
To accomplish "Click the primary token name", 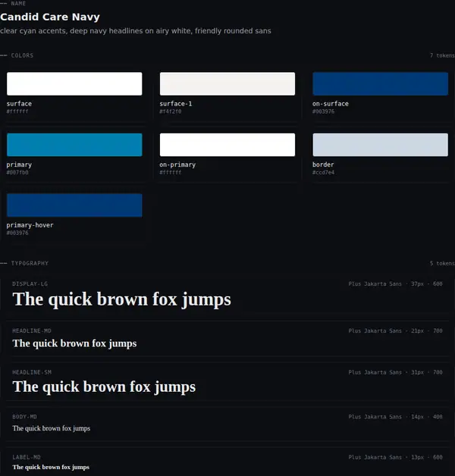I will click(19, 164).
